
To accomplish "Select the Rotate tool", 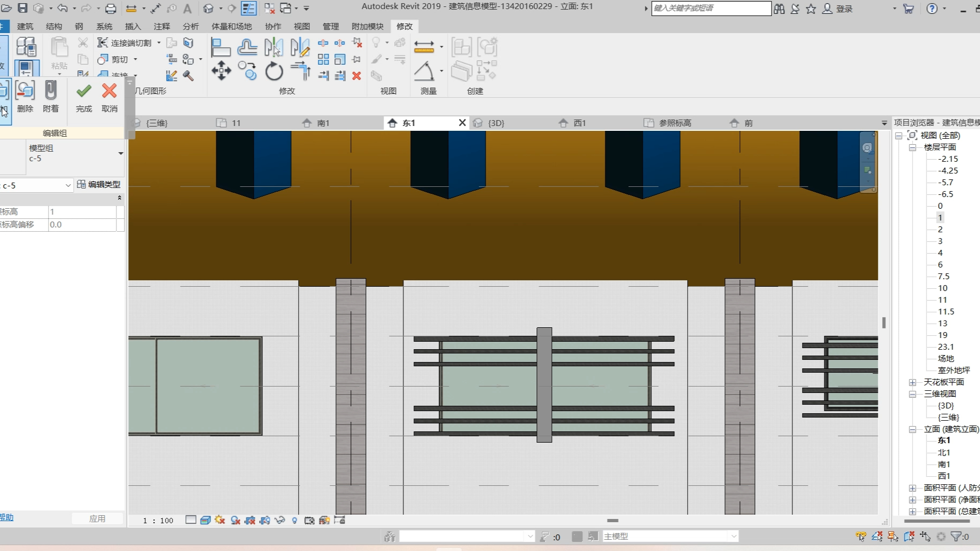I will (x=274, y=71).
